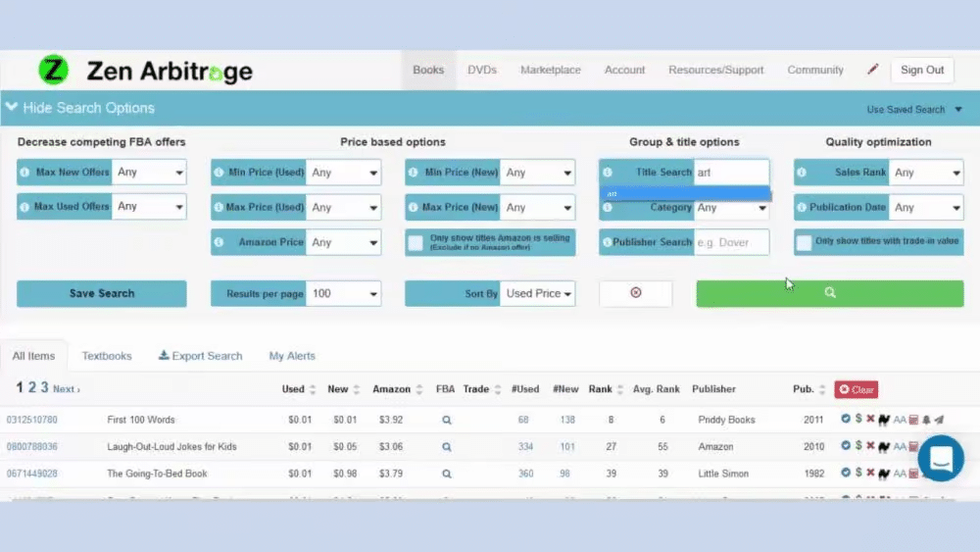Select the All Items tab
The height and width of the screenshot is (552, 980).
(33, 356)
